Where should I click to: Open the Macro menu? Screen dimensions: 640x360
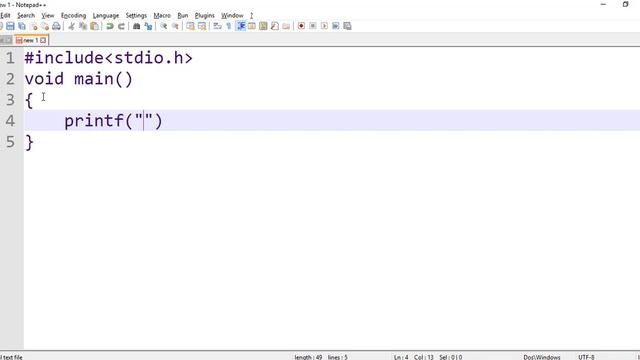(162, 16)
